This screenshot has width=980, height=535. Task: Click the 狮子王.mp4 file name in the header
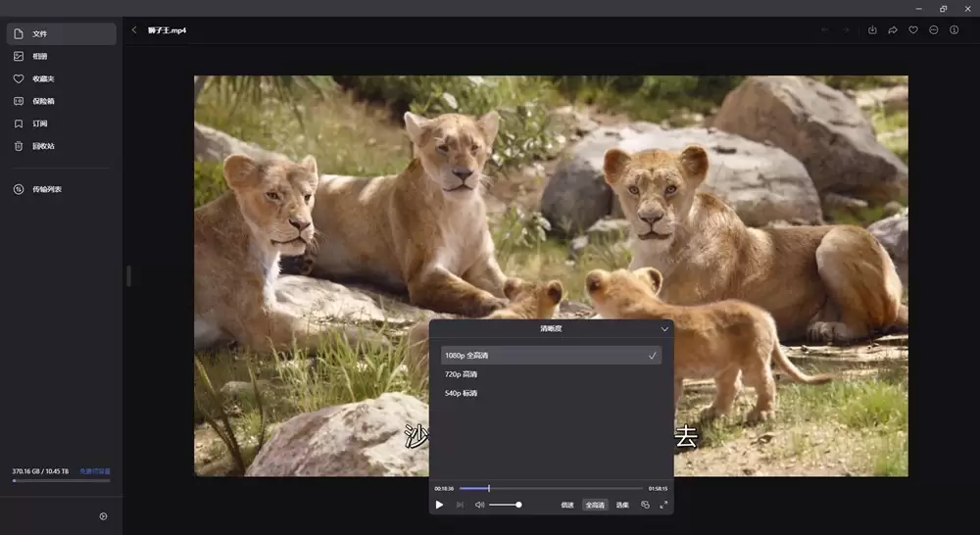[167, 30]
